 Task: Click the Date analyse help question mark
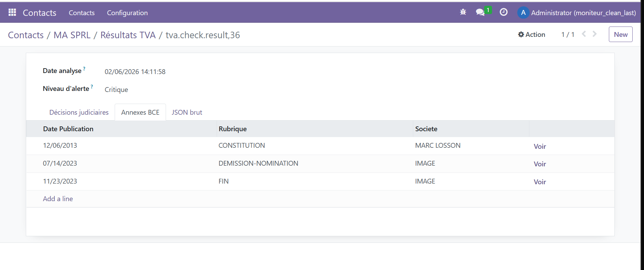pyautogui.click(x=84, y=69)
